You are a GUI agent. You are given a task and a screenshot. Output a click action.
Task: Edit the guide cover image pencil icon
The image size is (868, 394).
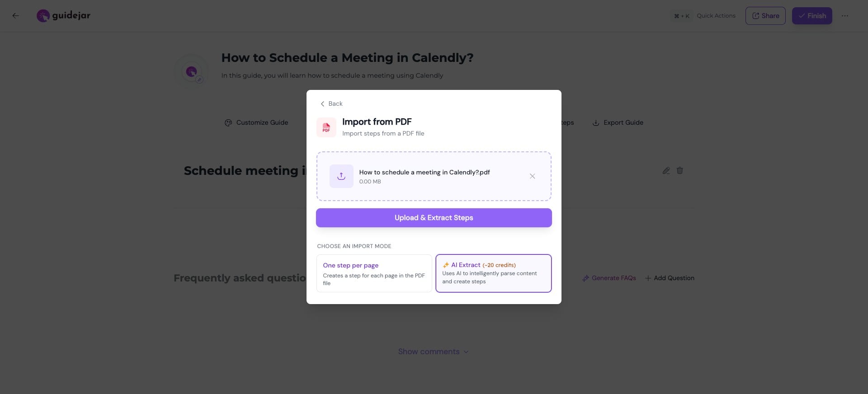click(x=199, y=80)
